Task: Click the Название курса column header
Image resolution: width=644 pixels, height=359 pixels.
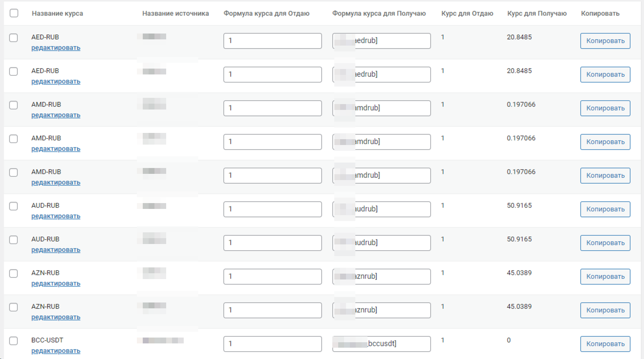Action: (x=57, y=14)
